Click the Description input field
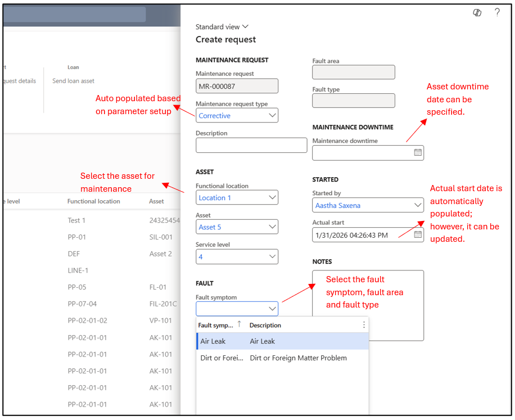 click(251, 145)
